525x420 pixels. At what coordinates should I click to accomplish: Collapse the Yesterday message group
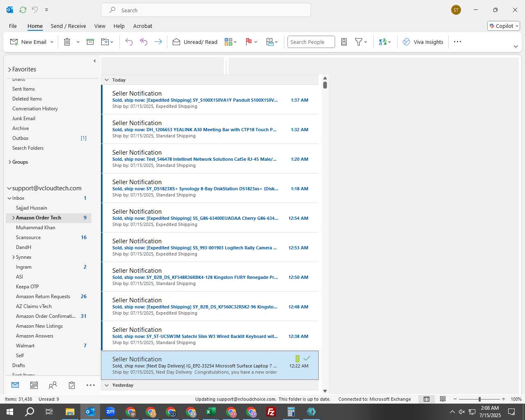tap(107, 385)
